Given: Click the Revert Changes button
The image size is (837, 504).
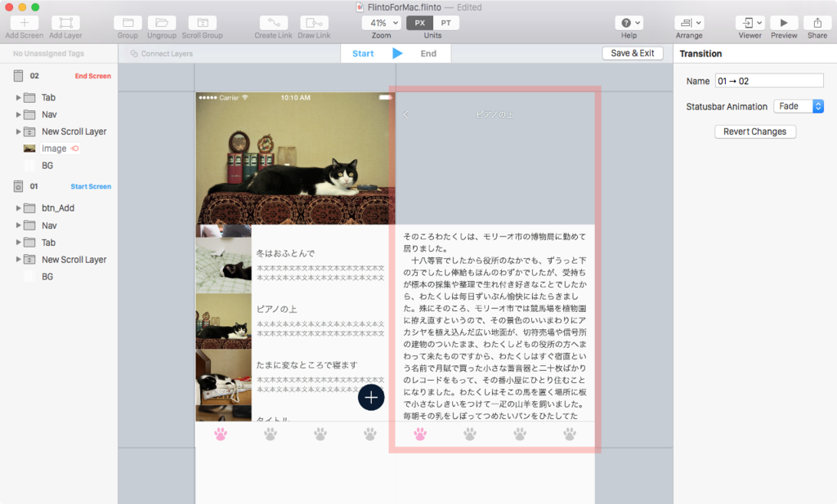Looking at the screenshot, I should pos(754,132).
